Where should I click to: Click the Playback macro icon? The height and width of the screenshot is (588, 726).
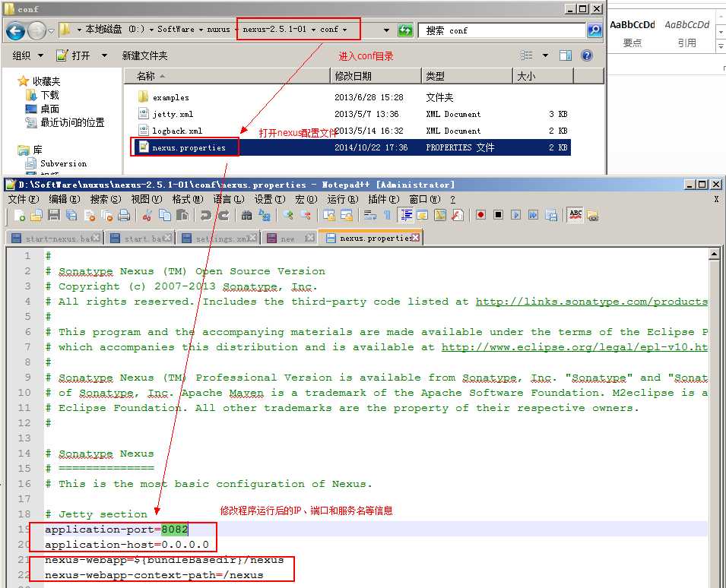pyautogui.click(x=515, y=215)
